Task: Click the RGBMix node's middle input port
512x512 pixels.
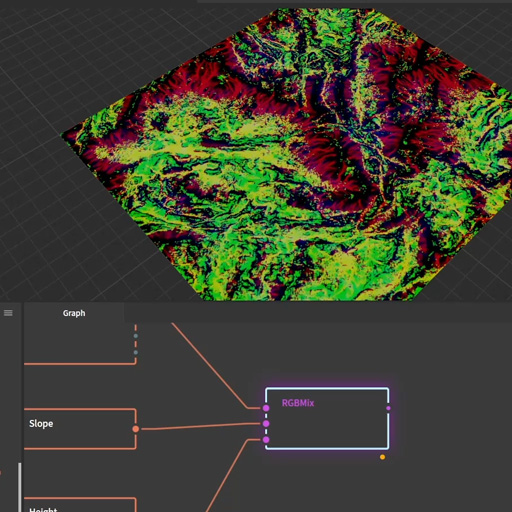Action: (266, 424)
